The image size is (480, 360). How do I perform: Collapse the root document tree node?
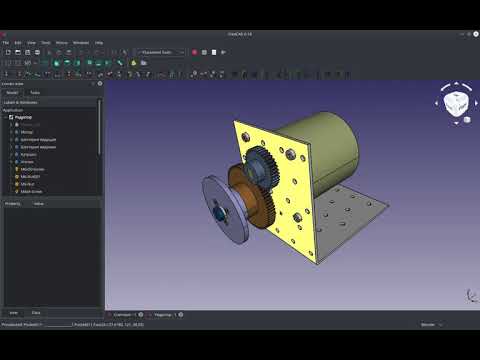pyautogui.click(x=5, y=117)
